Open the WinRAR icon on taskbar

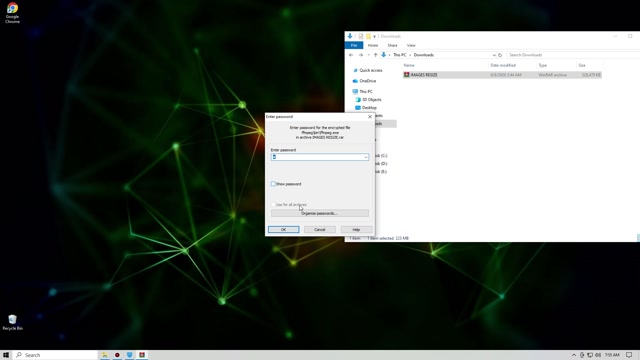142,355
